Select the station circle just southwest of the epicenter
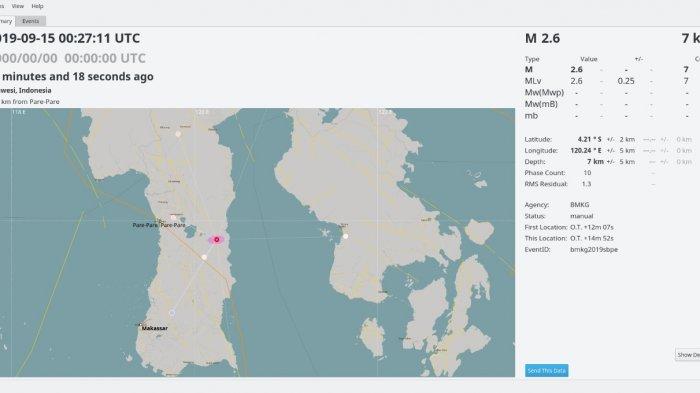The width and height of the screenshot is (700, 393). point(204,257)
